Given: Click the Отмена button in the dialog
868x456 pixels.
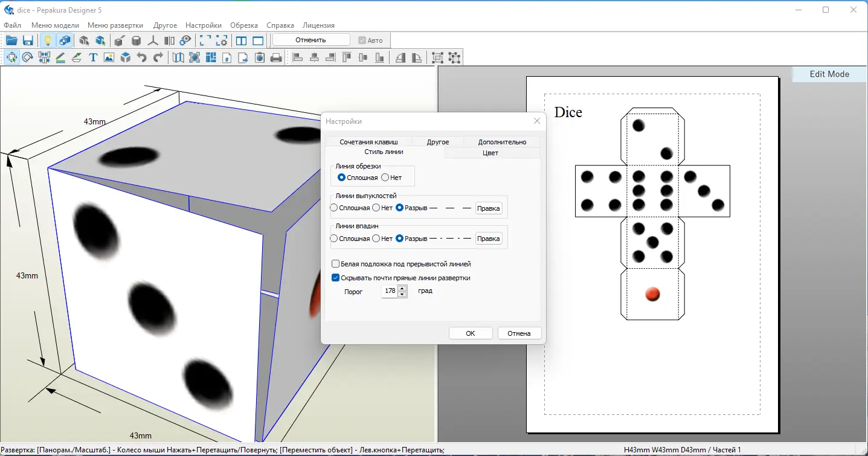Looking at the screenshot, I should [x=519, y=333].
